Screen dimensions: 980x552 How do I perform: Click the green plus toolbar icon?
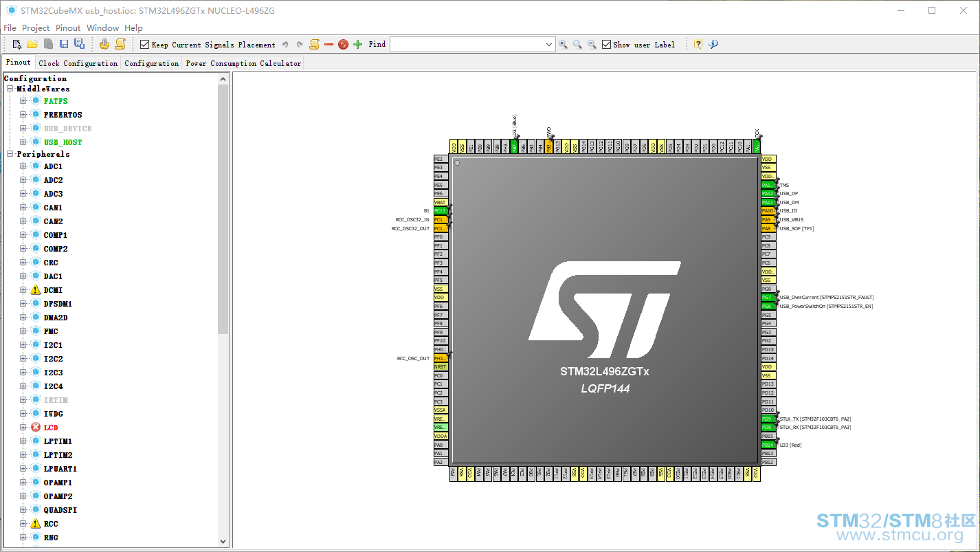coord(357,45)
